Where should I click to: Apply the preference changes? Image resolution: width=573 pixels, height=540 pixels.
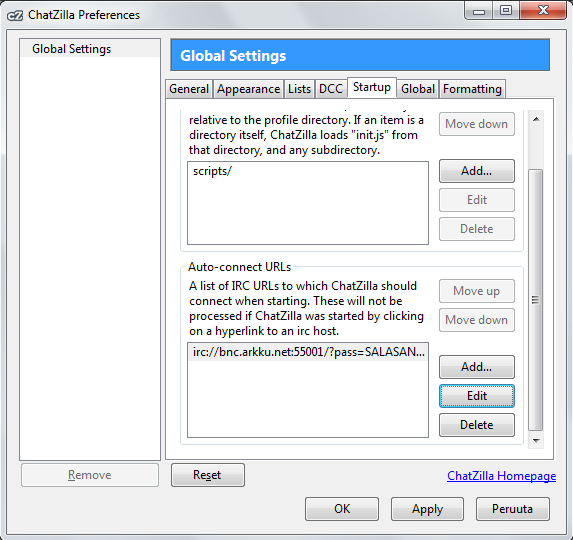coord(427,509)
